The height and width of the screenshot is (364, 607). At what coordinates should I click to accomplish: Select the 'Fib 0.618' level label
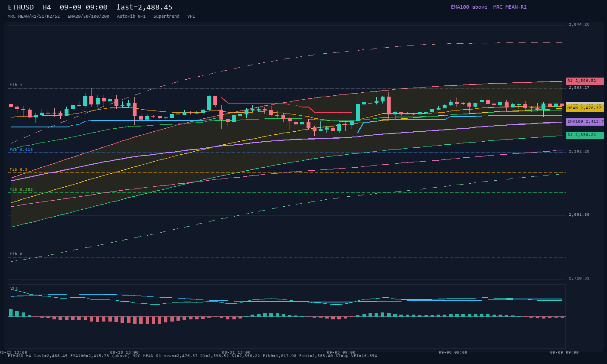pos(21,149)
